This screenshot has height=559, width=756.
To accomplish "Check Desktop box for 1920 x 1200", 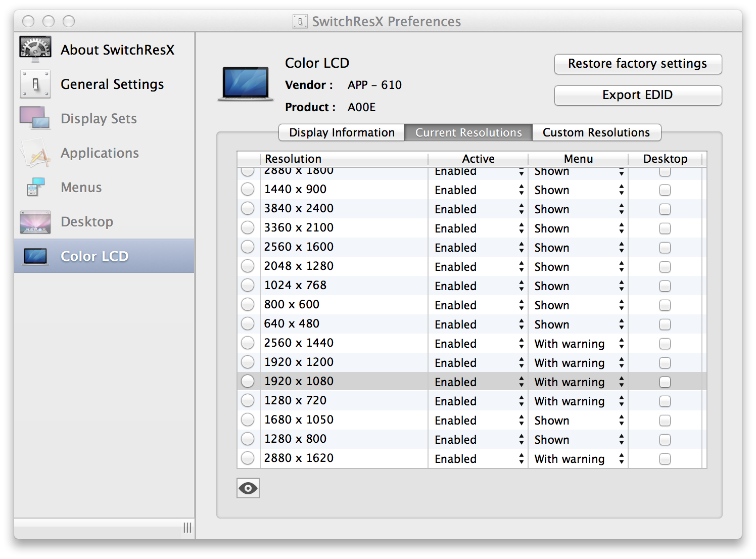I will click(665, 363).
